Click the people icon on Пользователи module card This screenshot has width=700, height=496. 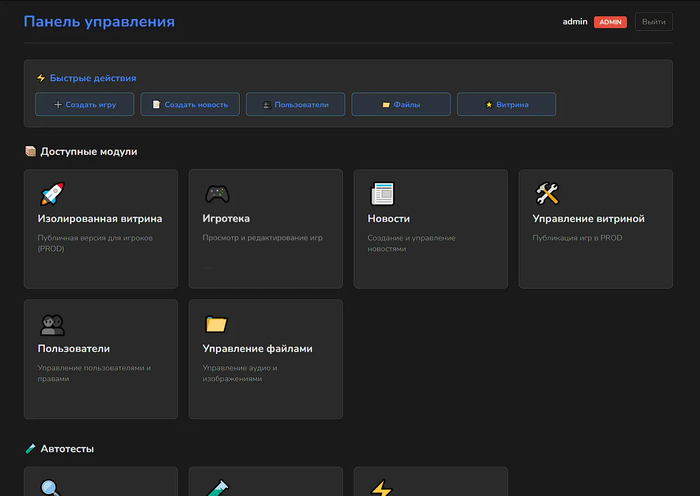(52, 324)
